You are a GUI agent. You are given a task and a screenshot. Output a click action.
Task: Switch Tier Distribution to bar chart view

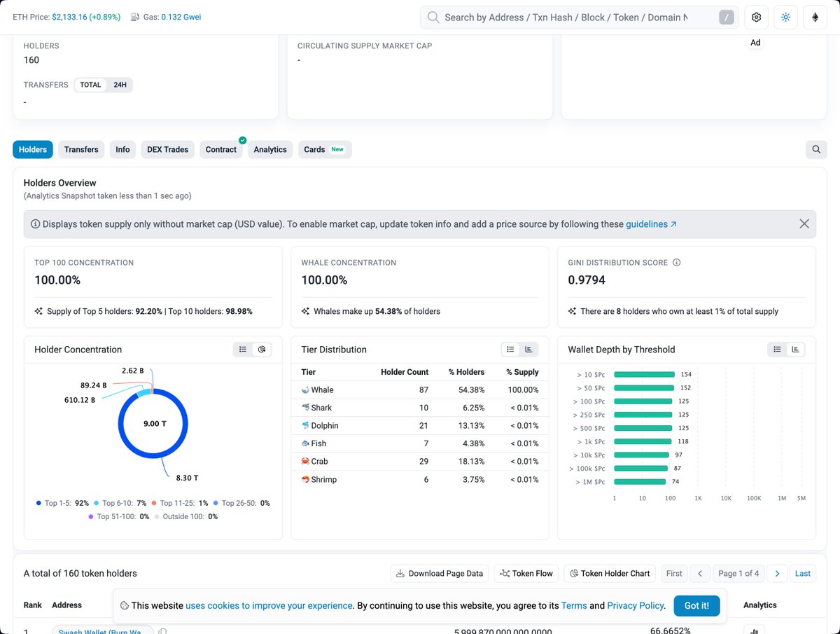529,350
